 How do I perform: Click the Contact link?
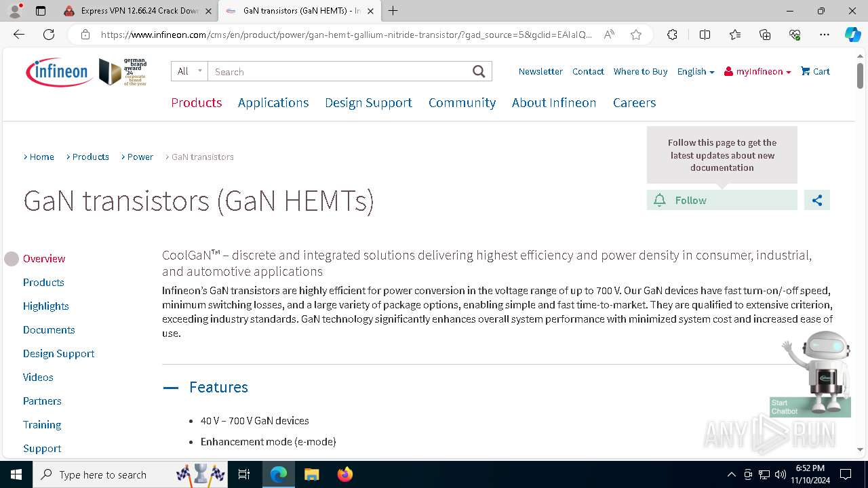pyautogui.click(x=588, y=71)
